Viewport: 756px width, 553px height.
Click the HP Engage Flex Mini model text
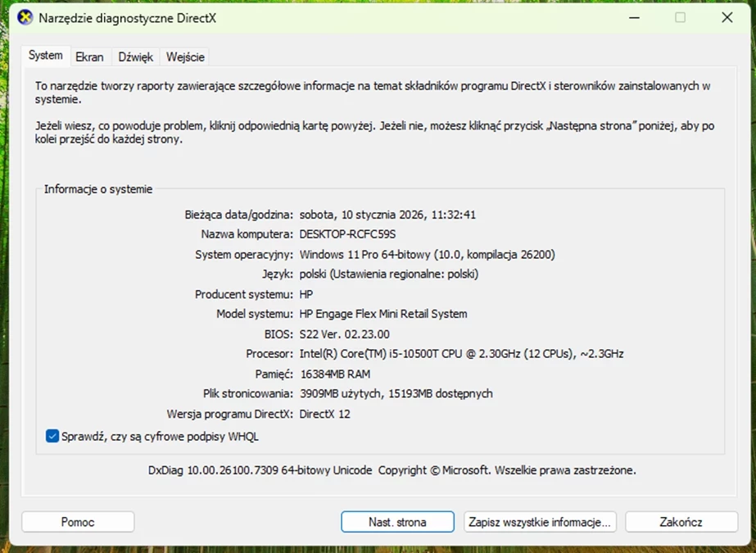tap(383, 314)
